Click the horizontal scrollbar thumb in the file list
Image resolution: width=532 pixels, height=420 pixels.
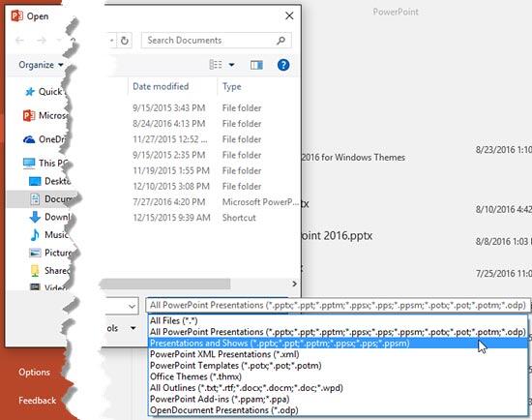165,284
